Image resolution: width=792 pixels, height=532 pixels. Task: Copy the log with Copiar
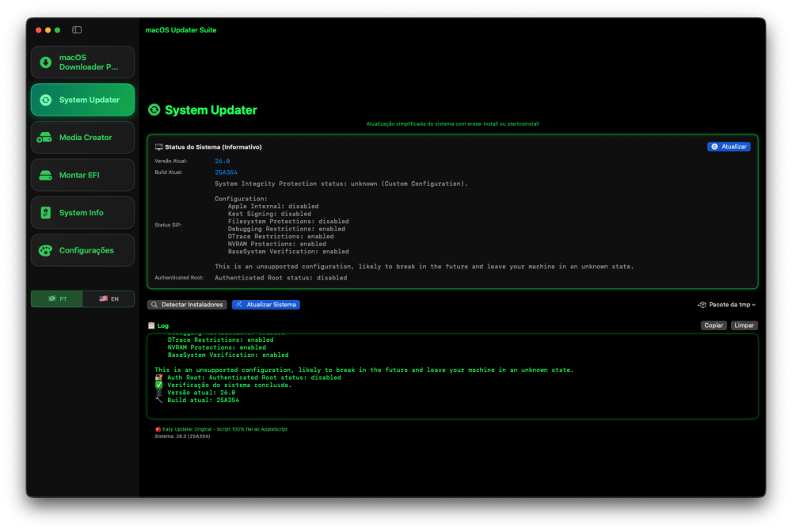[714, 325]
